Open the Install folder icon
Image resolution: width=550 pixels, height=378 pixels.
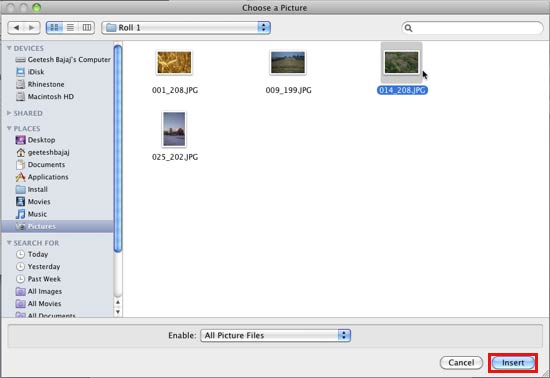(21, 189)
